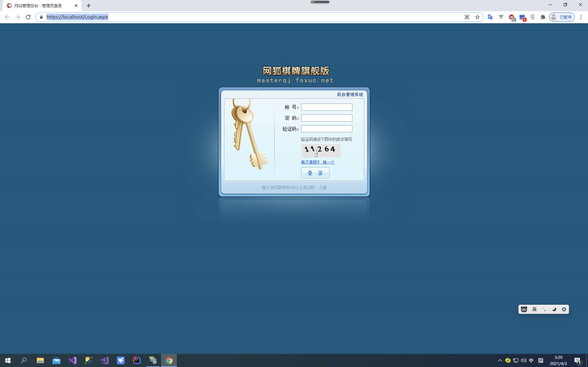Toggle the IME moon night-mode icon
This screenshot has height=367, width=588.
(554, 309)
